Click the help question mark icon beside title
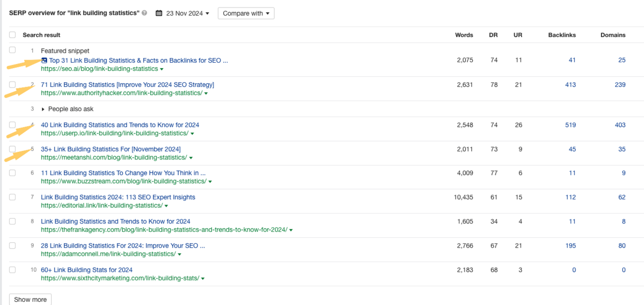 (144, 13)
